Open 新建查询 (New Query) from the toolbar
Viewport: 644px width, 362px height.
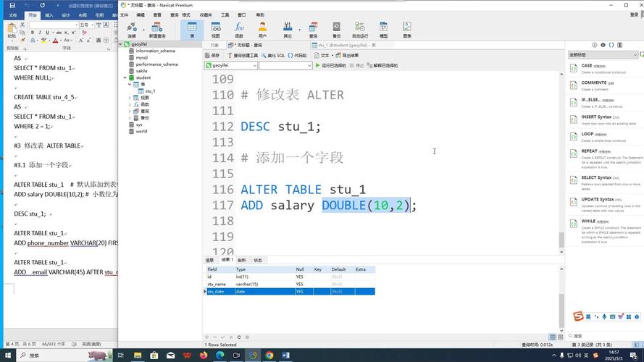157,29
